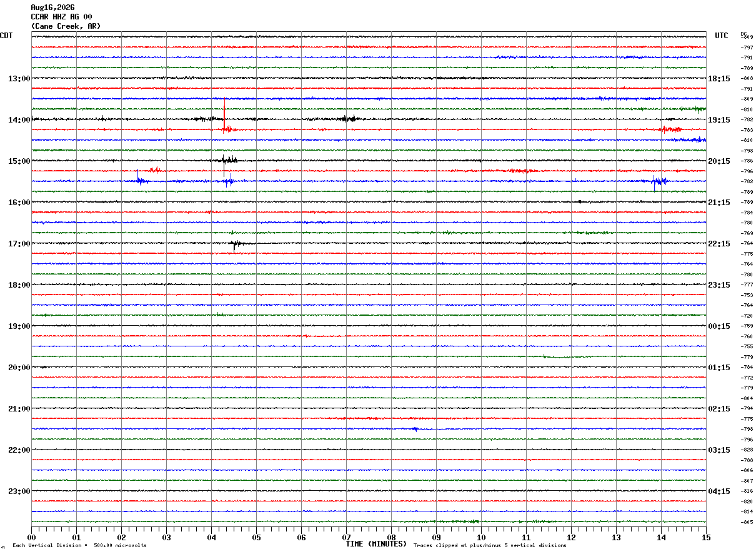Click the black burst on the 17:00 trace
The image size is (756, 554).
click(x=235, y=244)
